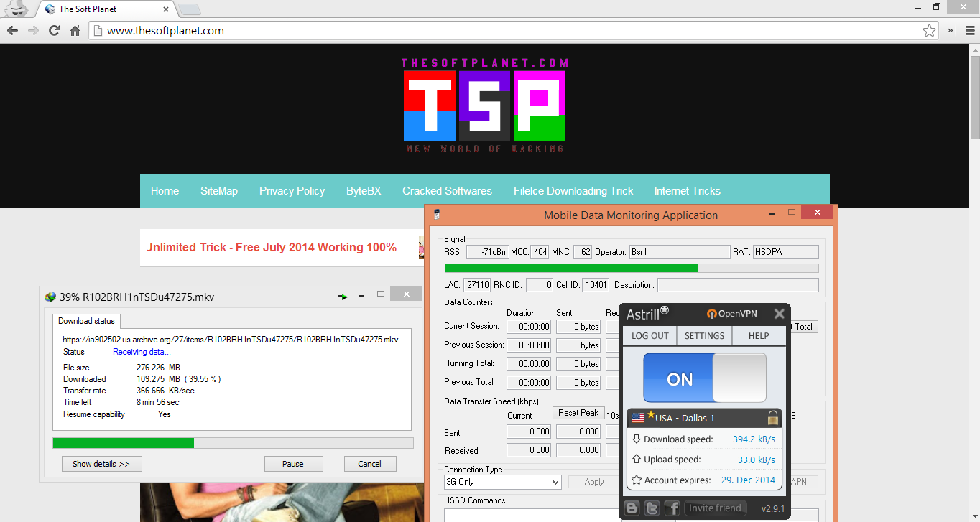Screen dimensions: 980x522
Task: Click the padlock icon beside USA - Dallas 1
Action: 773,417
